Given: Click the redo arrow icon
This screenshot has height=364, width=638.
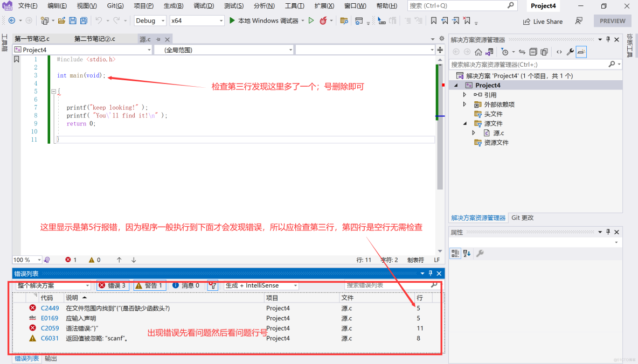Looking at the screenshot, I should (116, 20).
